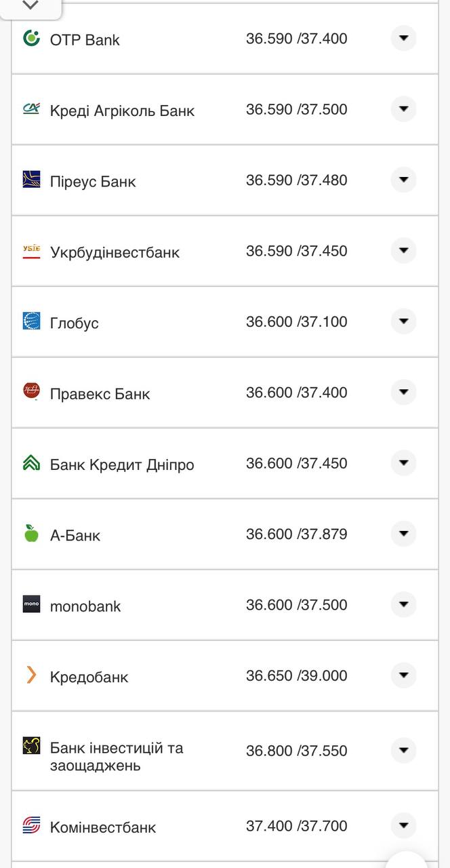This screenshot has height=868, width=450.
Task: Click the Глобус rate 36.600 /37.100
Action: tap(296, 322)
